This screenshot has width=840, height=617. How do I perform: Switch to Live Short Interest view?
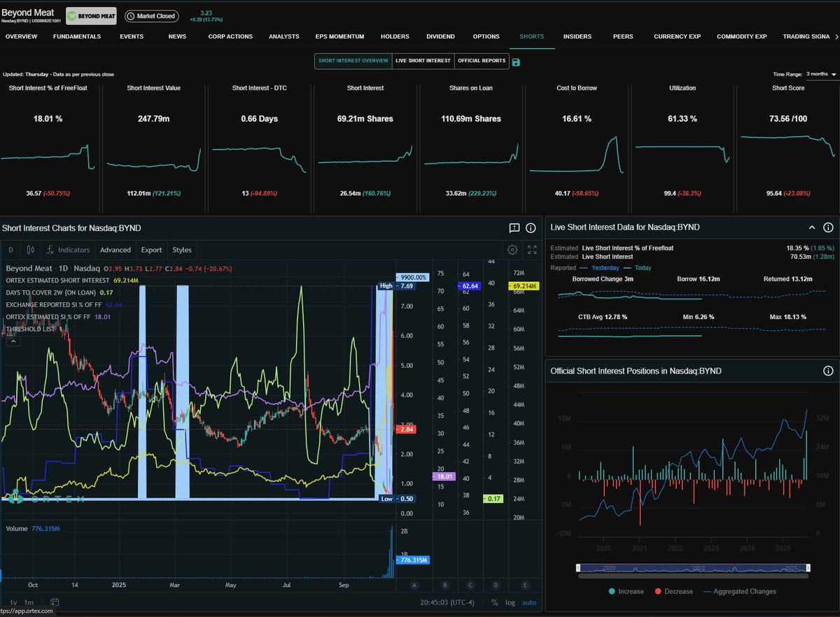point(423,61)
